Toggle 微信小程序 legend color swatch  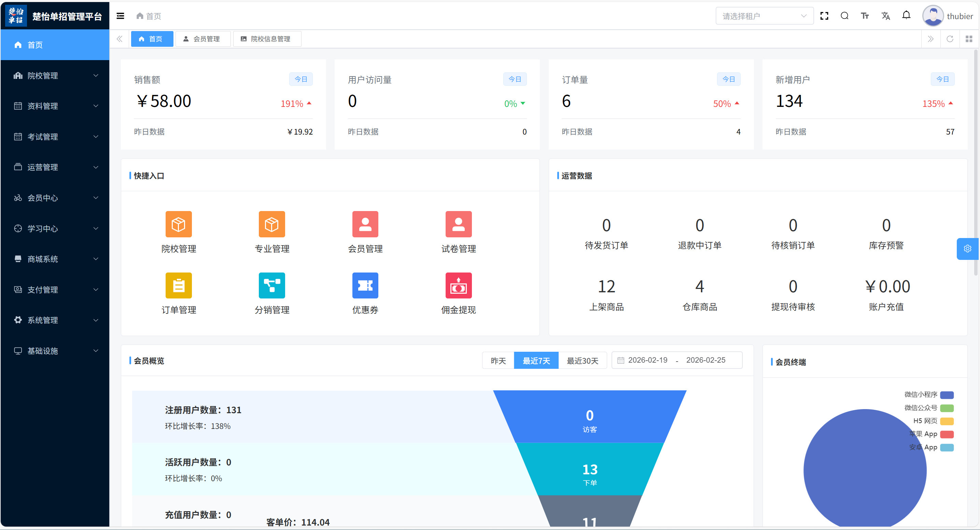point(947,395)
